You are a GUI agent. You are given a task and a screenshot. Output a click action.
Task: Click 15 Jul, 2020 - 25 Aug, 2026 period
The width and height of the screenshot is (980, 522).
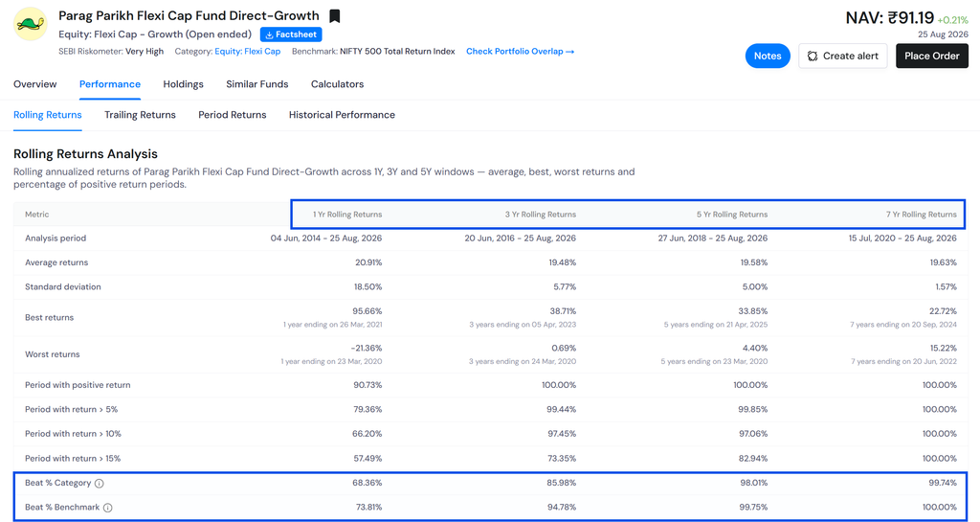pyautogui.click(x=902, y=238)
